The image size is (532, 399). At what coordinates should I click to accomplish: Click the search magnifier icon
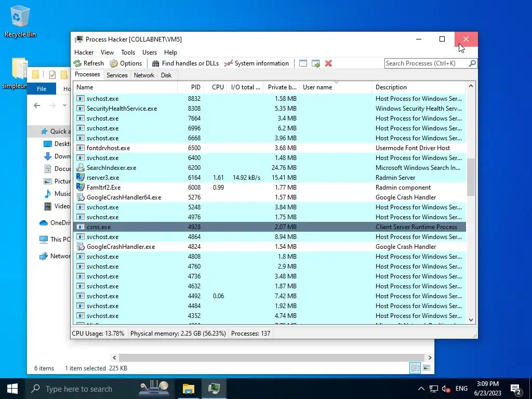pyautogui.click(x=472, y=63)
